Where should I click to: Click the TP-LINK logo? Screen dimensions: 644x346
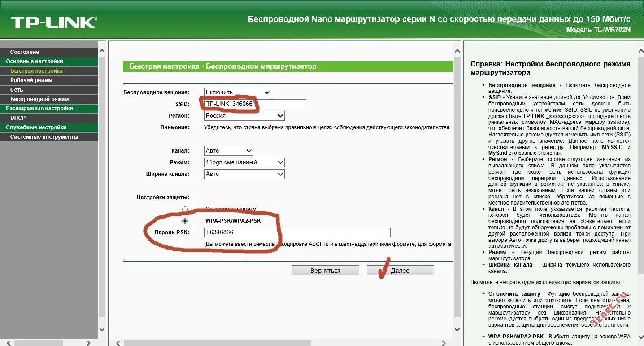tap(54, 22)
